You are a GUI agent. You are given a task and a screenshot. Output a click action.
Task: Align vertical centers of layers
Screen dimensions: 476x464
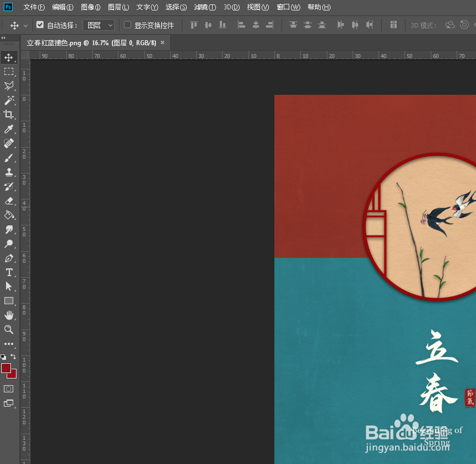tap(208, 25)
